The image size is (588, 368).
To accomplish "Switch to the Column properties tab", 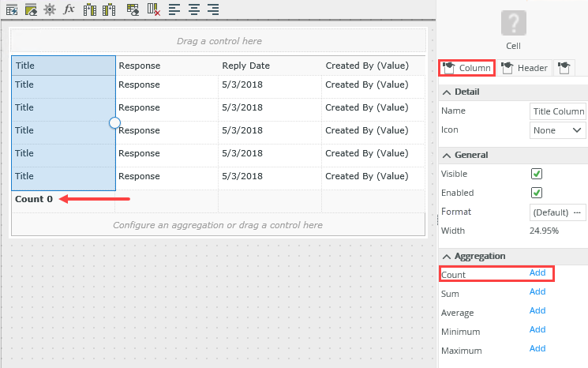I will [x=467, y=68].
